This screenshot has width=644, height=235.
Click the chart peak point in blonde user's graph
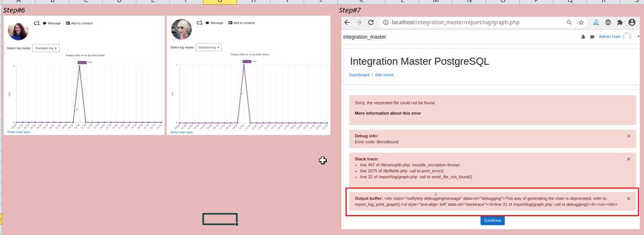244,65
